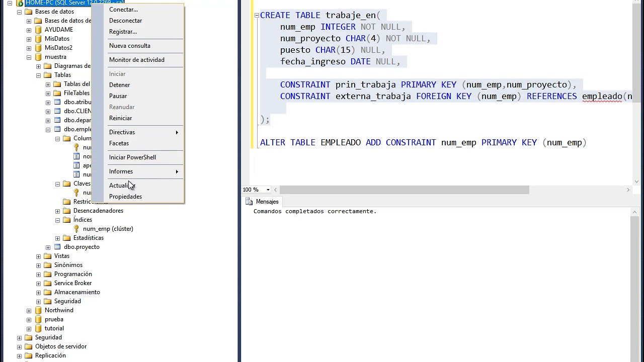Expand the Informes submenu
644x362 pixels.
[x=146, y=171]
